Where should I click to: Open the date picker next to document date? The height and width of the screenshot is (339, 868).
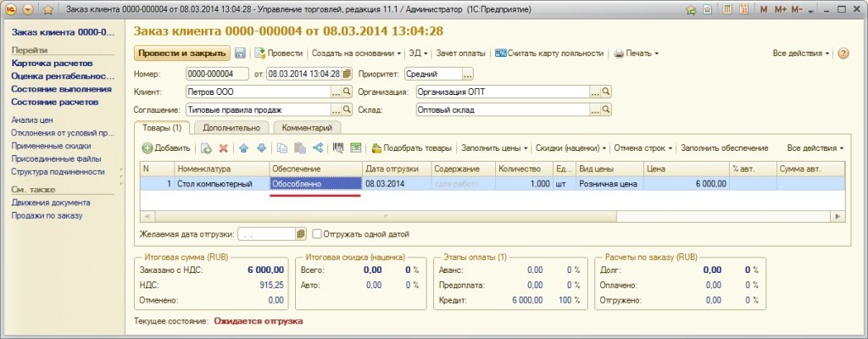click(347, 74)
